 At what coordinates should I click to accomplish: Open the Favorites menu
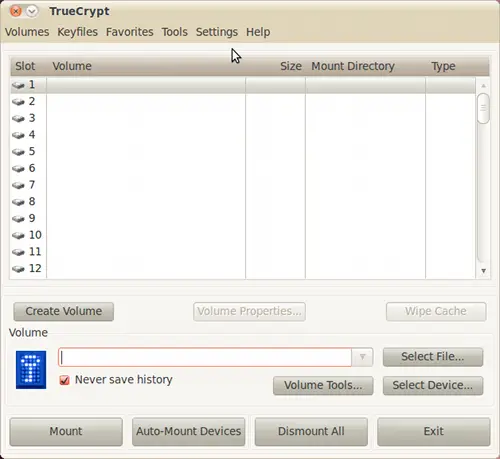coord(130,32)
